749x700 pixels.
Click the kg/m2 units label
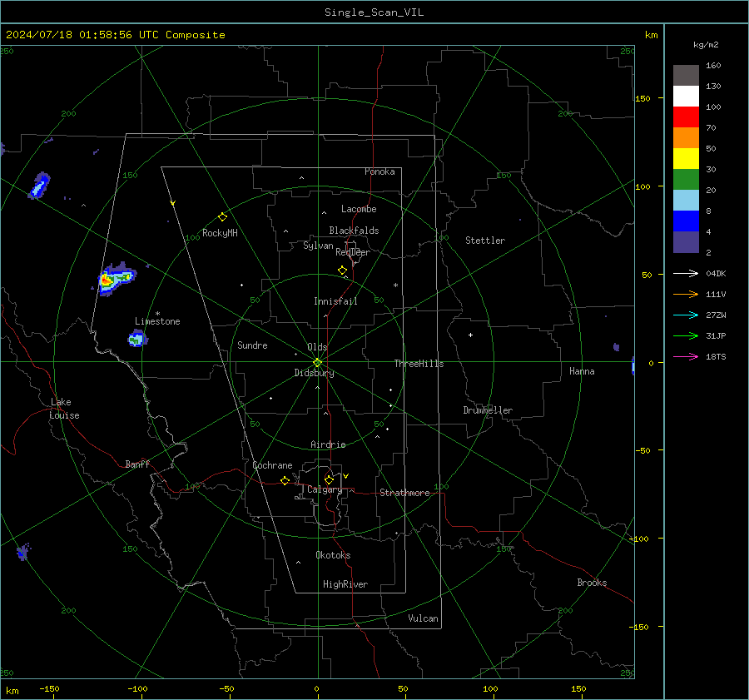706,45
